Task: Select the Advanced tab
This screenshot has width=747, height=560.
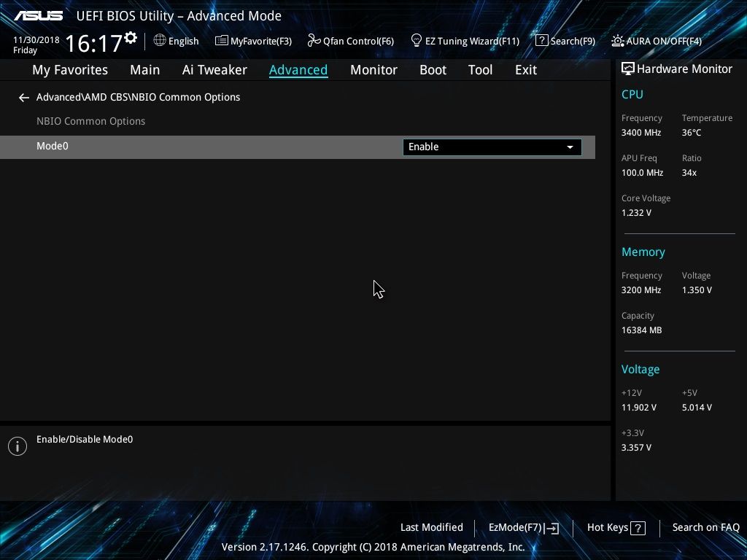Action: point(298,70)
